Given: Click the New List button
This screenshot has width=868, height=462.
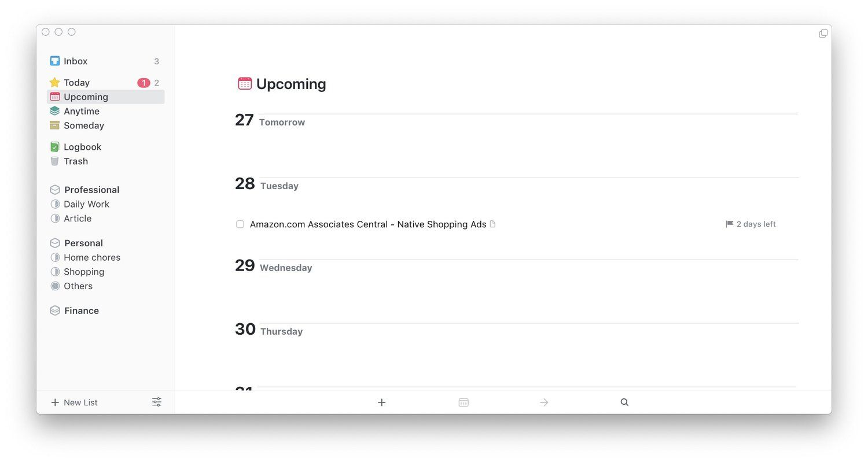Looking at the screenshot, I should [74, 402].
